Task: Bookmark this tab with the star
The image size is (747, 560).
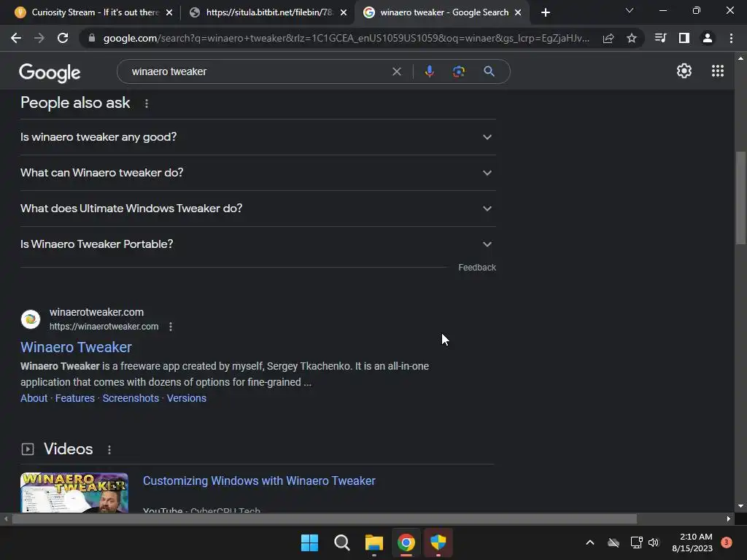Action: click(632, 38)
